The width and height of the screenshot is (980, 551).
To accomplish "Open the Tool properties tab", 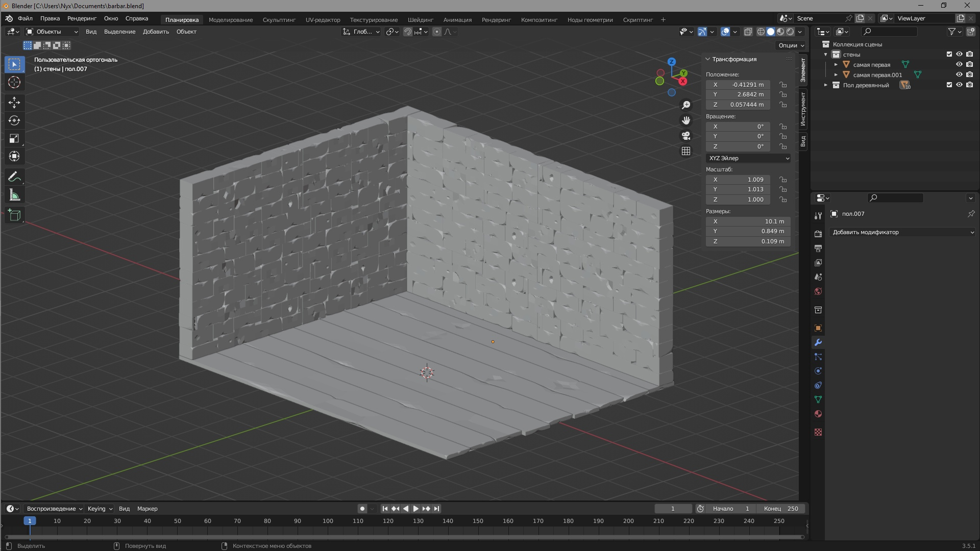I will click(818, 216).
